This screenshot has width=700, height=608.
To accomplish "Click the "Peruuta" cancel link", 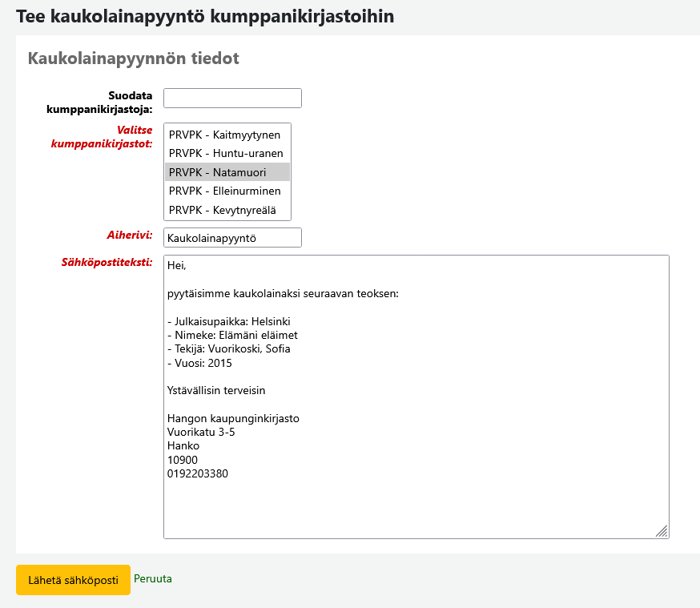I will click(153, 578).
